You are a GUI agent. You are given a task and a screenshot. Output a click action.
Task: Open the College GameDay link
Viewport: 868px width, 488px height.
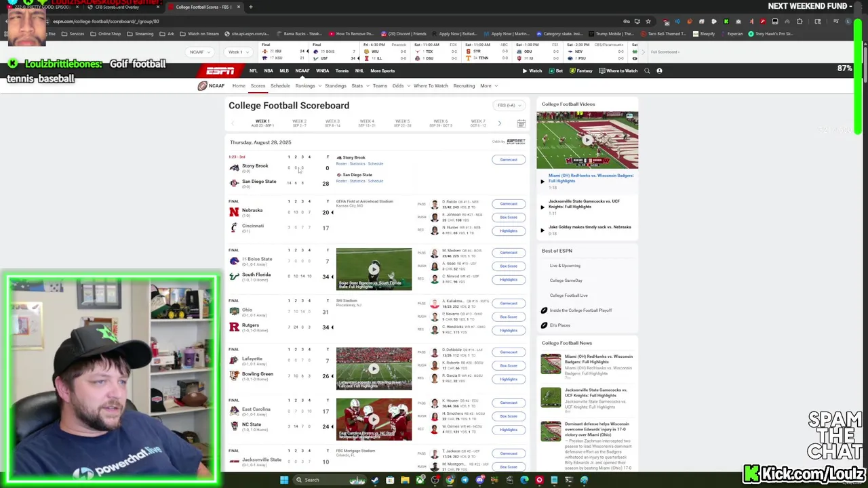click(x=566, y=281)
